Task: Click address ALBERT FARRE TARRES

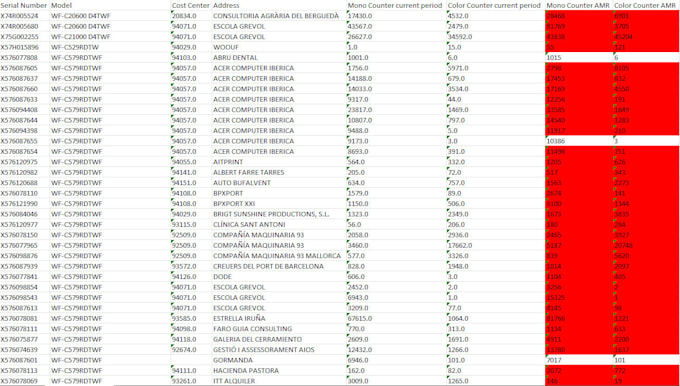Action: coord(249,172)
